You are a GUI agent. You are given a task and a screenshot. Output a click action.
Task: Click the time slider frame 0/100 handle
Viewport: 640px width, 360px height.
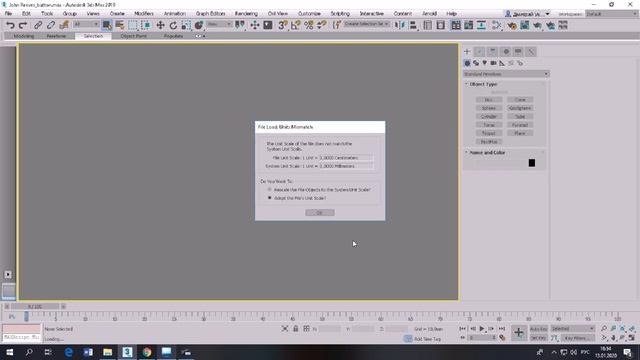click(x=35, y=306)
